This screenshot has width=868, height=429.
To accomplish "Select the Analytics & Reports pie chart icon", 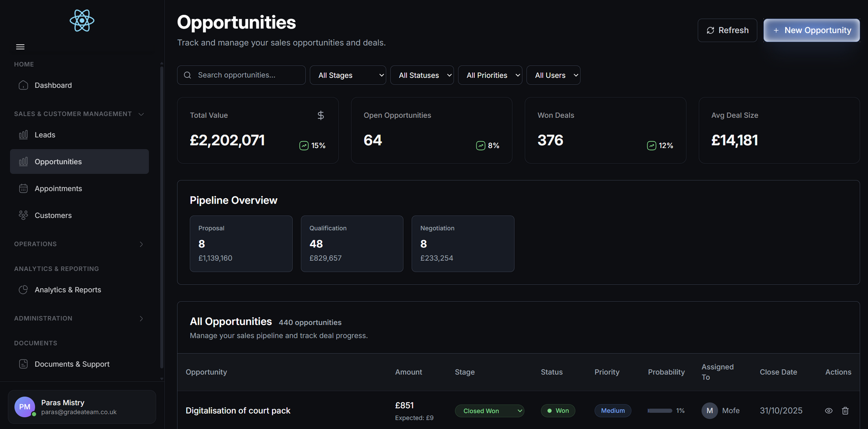I will coord(23,290).
